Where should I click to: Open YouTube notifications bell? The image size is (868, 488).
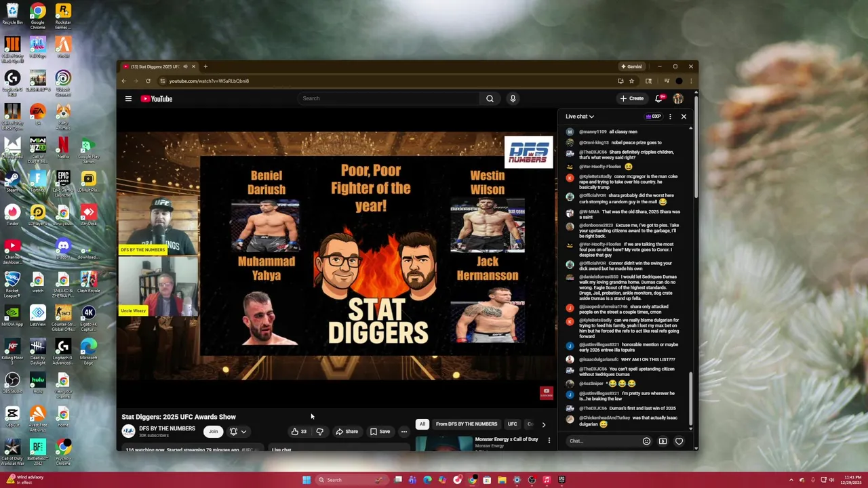click(659, 98)
